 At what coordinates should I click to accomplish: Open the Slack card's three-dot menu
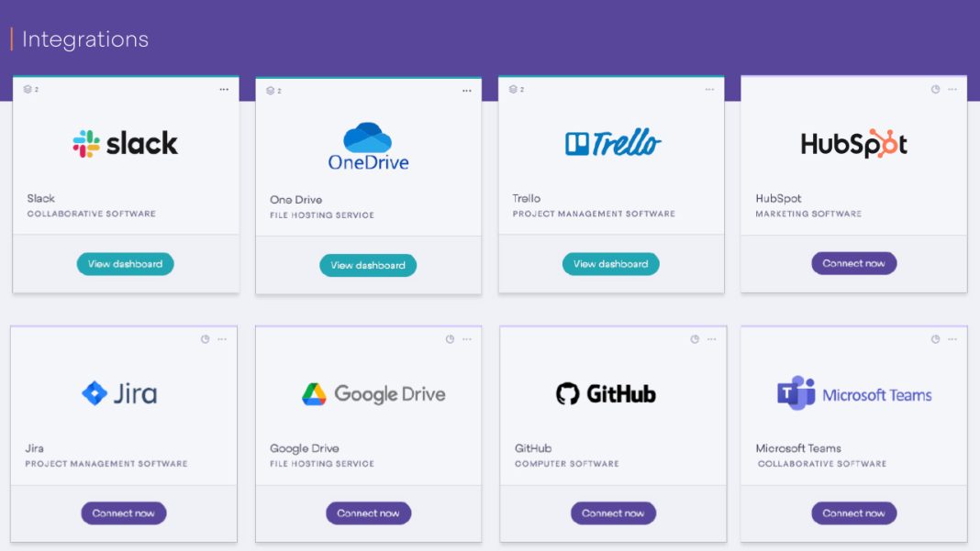224,89
